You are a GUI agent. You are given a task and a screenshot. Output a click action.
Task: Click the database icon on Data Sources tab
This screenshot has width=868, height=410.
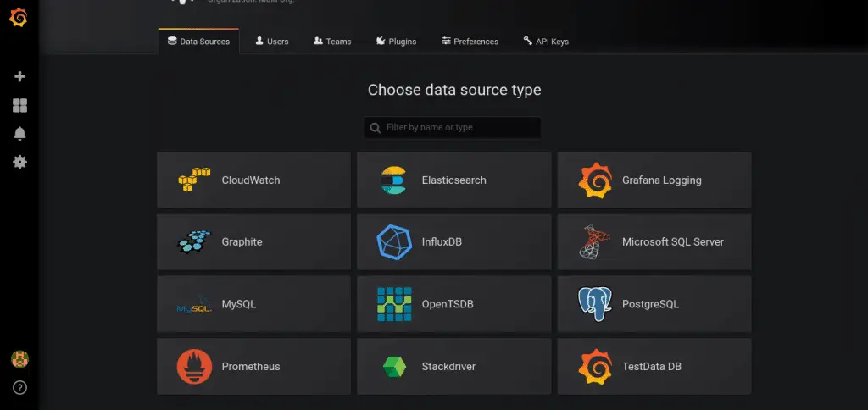coord(172,41)
